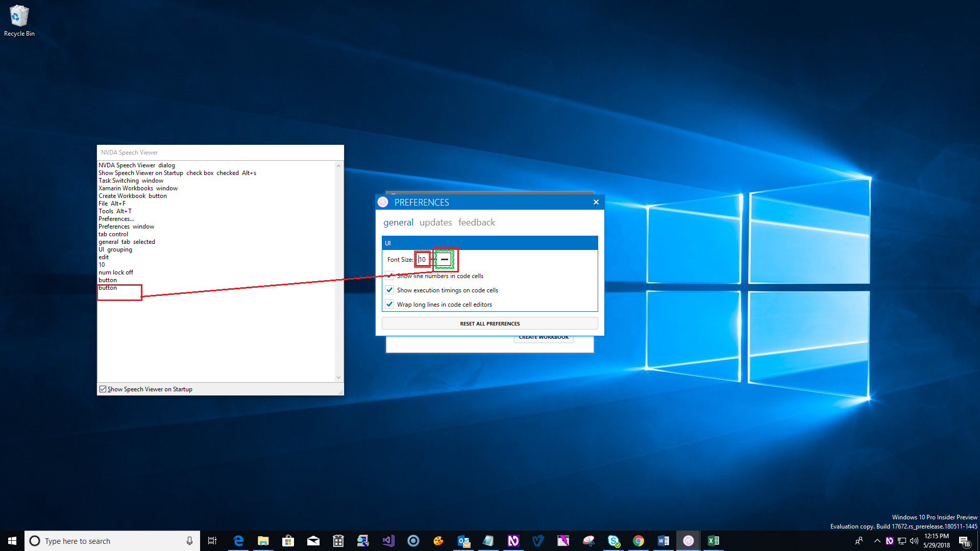Open the general preferences tab

pos(398,222)
